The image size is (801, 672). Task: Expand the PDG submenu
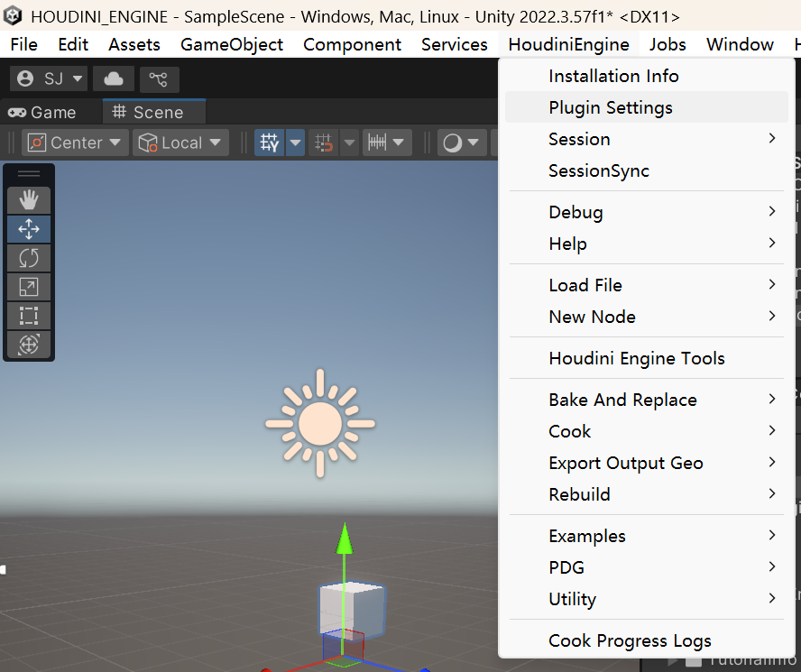click(x=566, y=567)
